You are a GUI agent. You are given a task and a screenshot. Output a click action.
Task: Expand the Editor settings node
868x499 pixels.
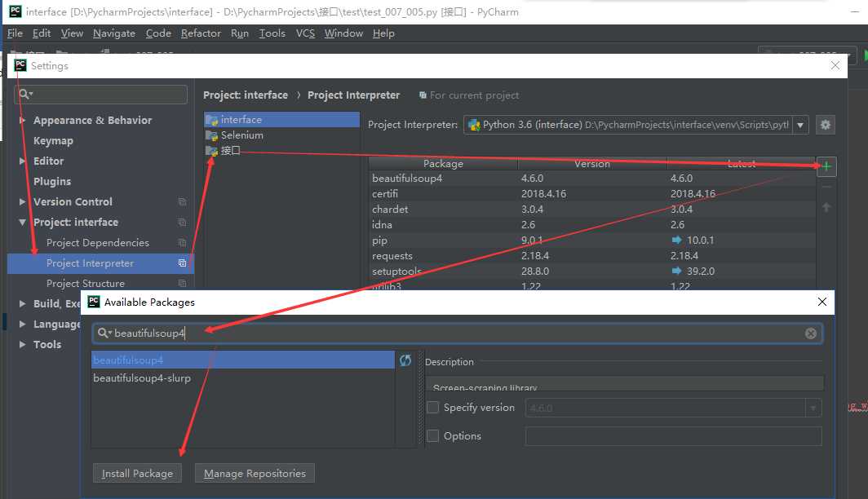[22, 161]
